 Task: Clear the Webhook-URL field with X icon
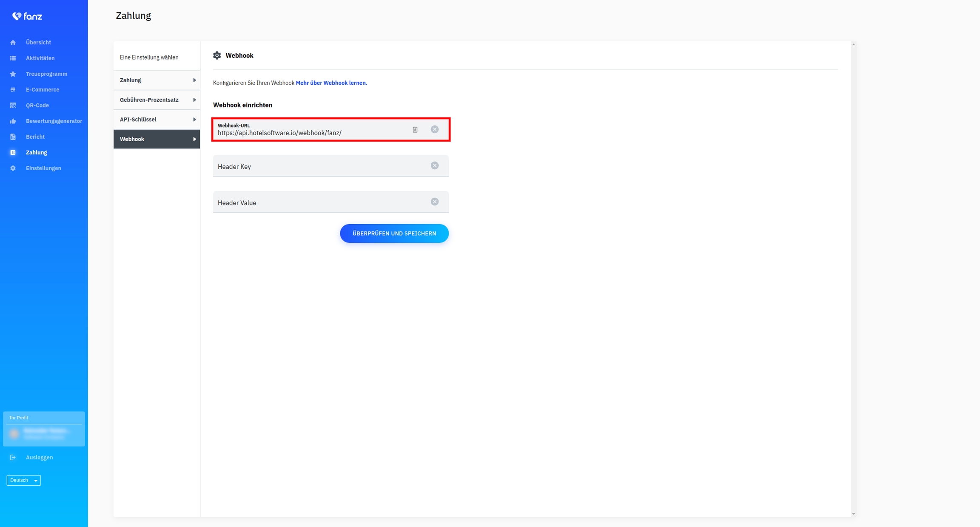tap(434, 129)
